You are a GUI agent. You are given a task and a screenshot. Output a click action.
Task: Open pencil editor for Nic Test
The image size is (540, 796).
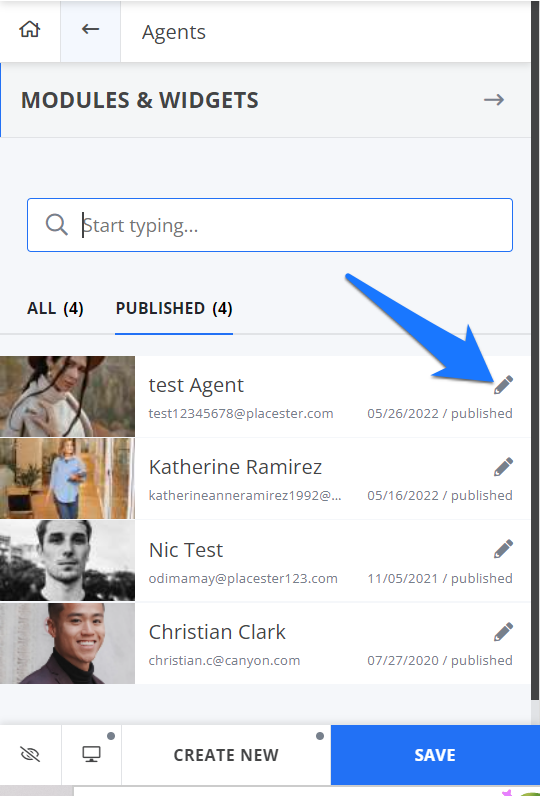[x=503, y=549]
